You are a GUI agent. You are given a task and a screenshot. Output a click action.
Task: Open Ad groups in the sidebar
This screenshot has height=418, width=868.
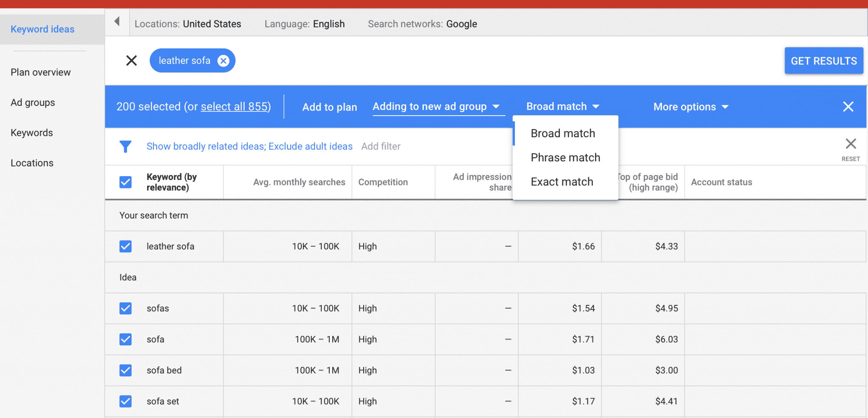[33, 102]
